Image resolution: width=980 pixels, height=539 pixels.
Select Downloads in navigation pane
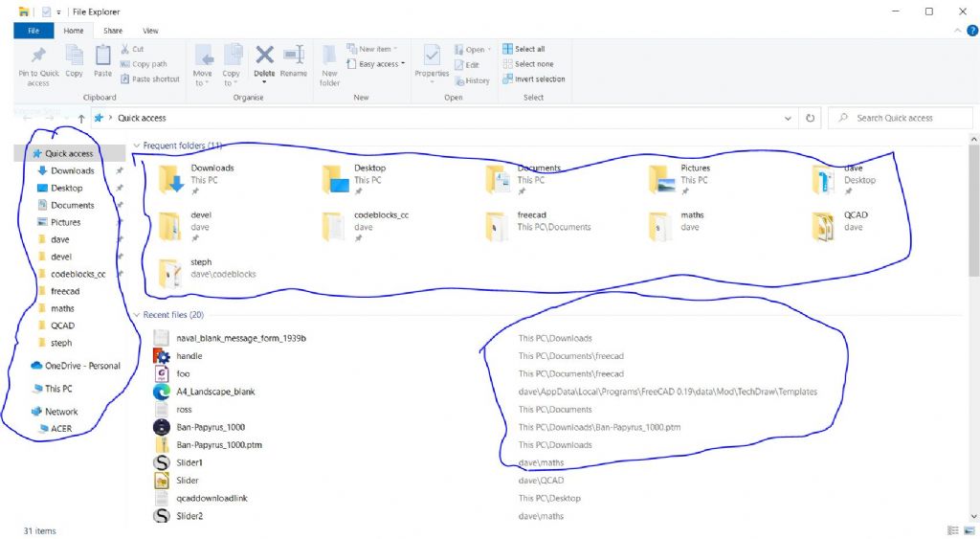(72, 170)
